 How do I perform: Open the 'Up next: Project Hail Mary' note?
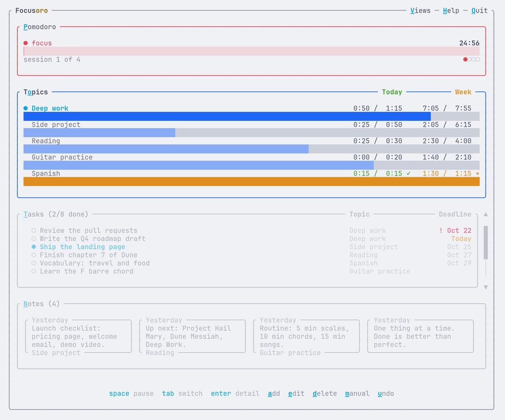193,336
